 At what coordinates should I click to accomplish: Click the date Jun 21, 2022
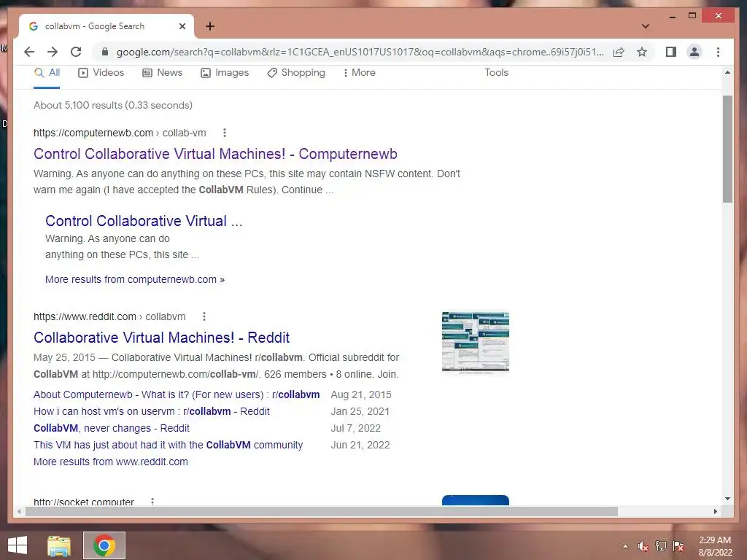click(360, 445)
